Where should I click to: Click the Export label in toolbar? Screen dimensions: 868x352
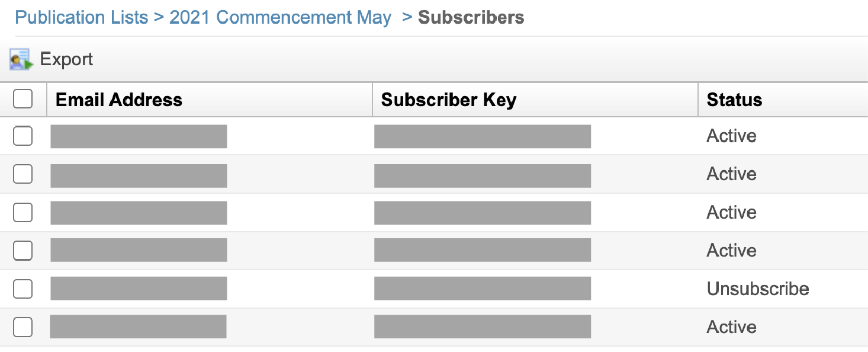click(x=66, y=59)
